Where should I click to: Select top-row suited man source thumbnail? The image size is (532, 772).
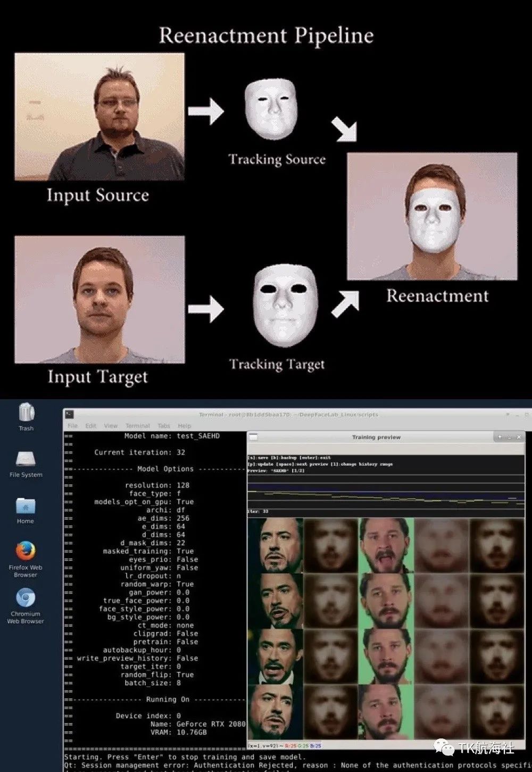(x=275, y=545)
